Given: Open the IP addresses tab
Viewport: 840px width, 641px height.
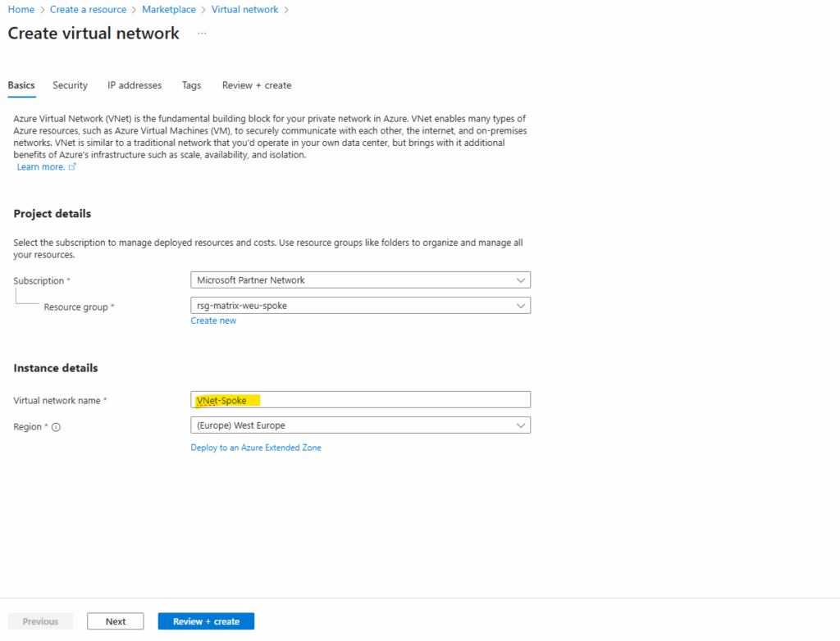Looking at the screenshot, I should coord(135,85).
